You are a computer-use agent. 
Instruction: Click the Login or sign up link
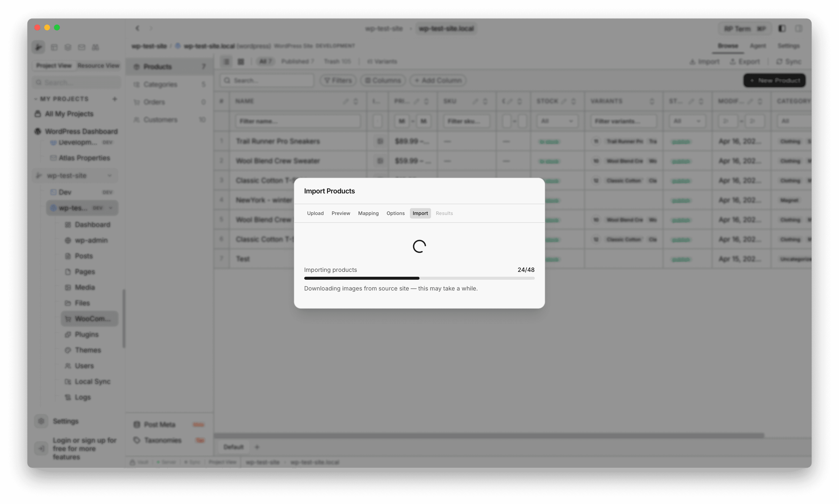tap(84, 448)
